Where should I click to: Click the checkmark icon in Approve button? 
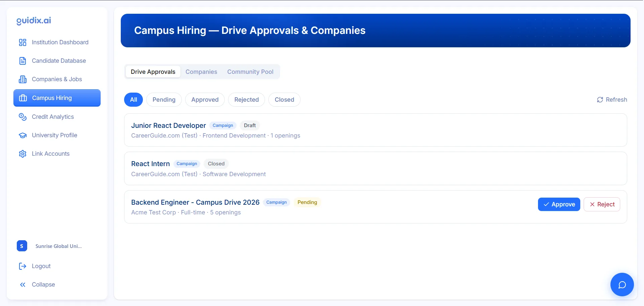point(546,204)
